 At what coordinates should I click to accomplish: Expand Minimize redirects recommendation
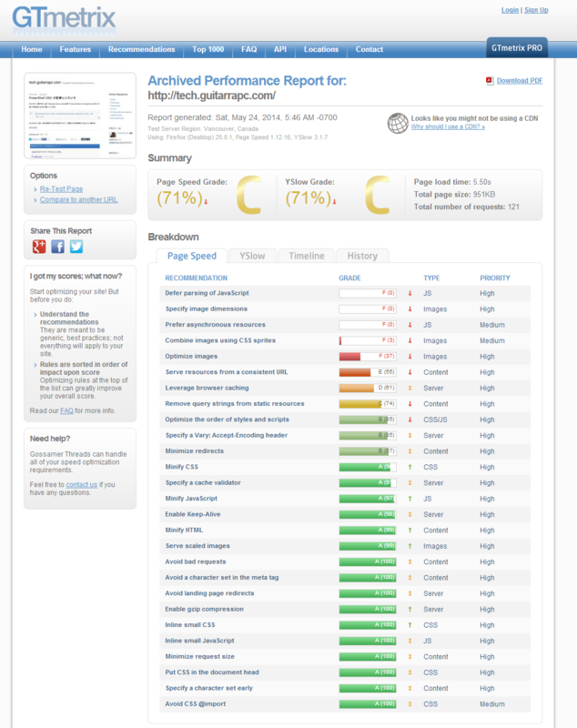point(195,450)
